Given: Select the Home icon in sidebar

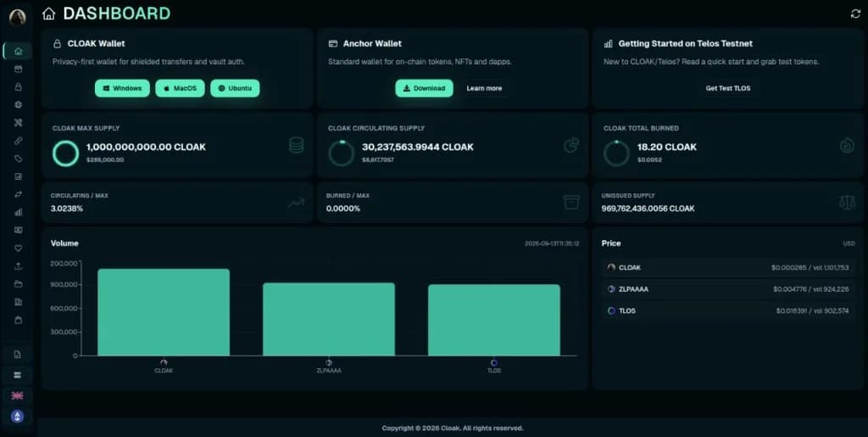Looking at the screenshot, I should (x=18, y=51).
